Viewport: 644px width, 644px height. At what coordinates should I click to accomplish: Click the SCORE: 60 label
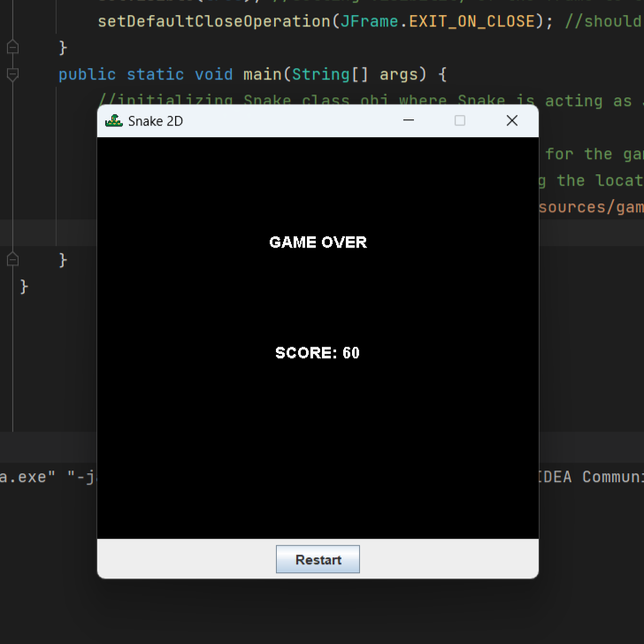(318, 353)
